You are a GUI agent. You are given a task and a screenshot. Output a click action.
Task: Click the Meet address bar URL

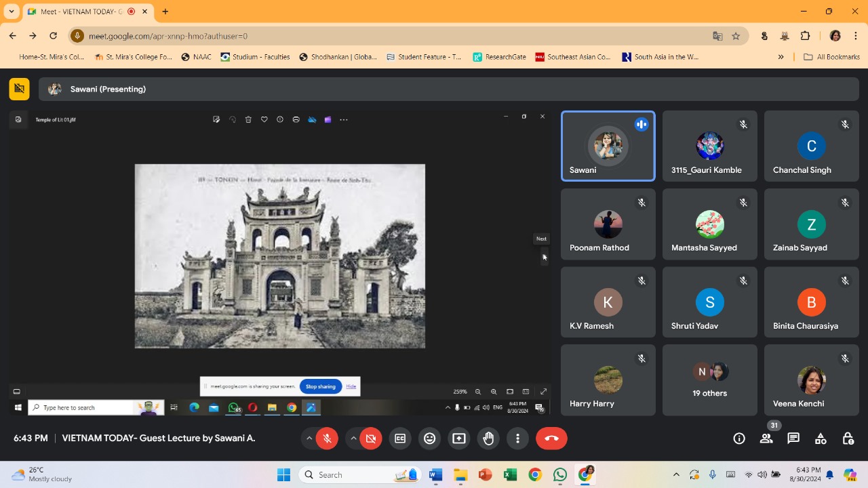[x=168, y=36]
